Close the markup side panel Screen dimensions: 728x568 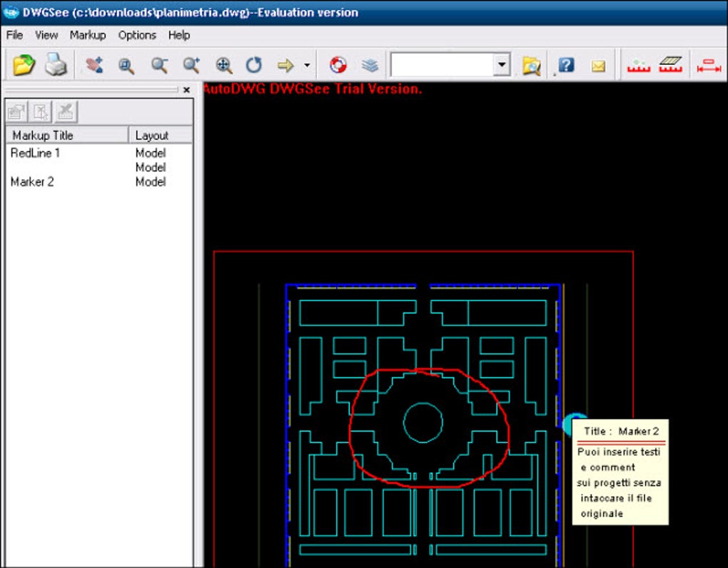(x=186, y=90)
